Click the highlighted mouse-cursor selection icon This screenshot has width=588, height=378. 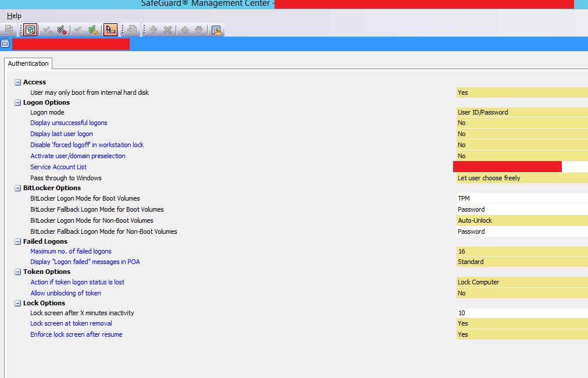pyautogui.click(x=111, y=30)
